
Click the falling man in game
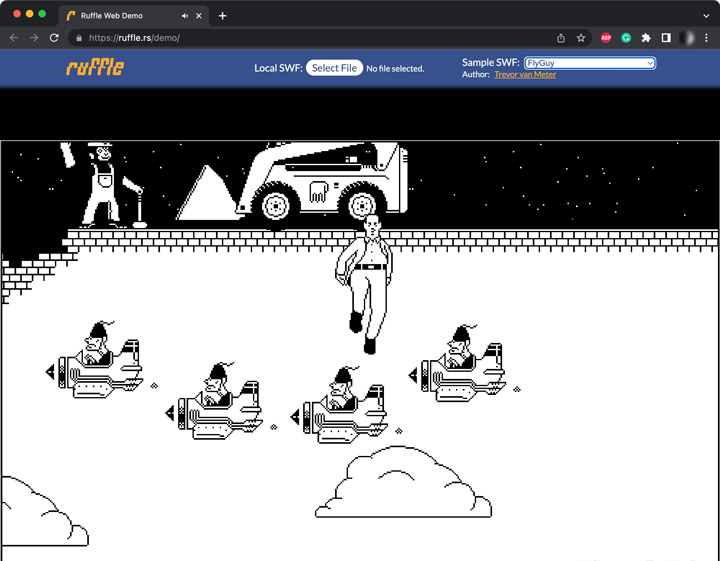365,284
